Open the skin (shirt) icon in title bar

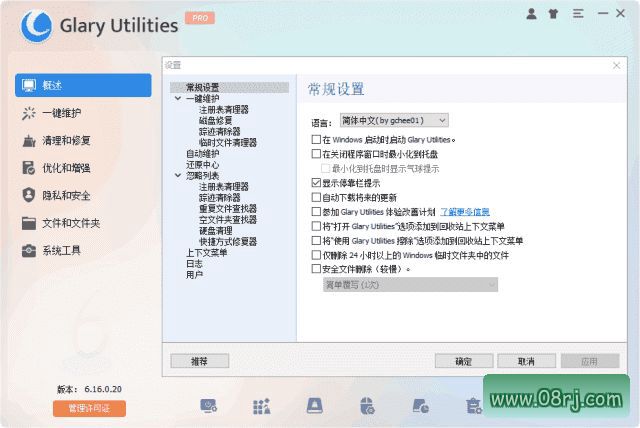(x=553, y=14)
